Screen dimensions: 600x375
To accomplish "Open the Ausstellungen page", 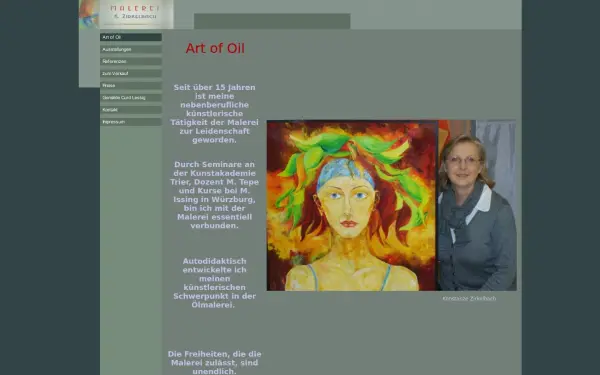I will point(131,49).
